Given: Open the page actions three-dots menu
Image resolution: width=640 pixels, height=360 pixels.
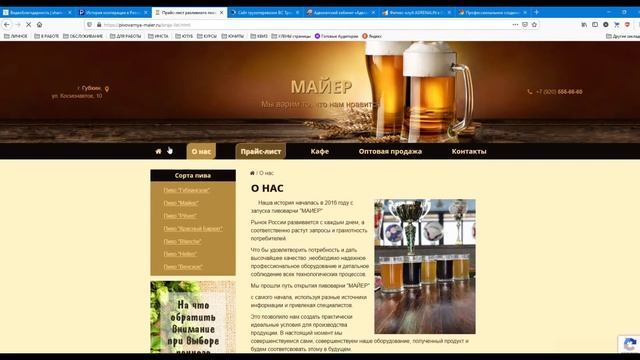Looking at the screenshot, I should tap(515, 25).
